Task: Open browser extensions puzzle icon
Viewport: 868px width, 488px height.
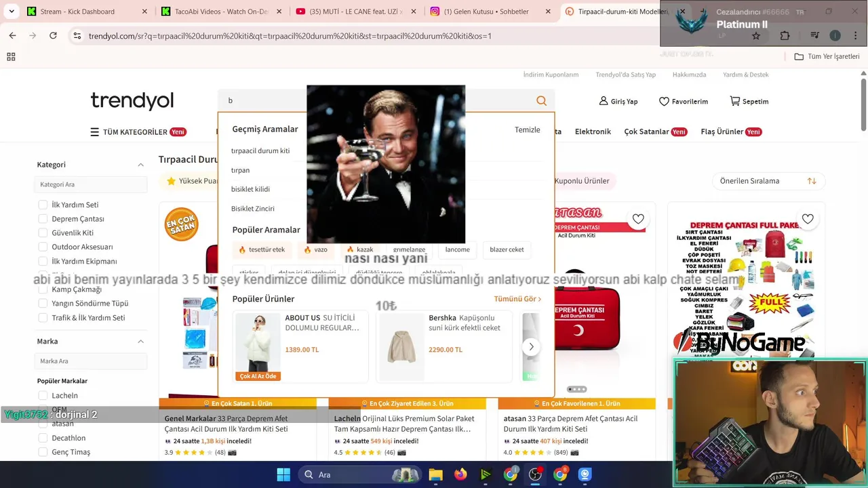Action: pos(785,36)
